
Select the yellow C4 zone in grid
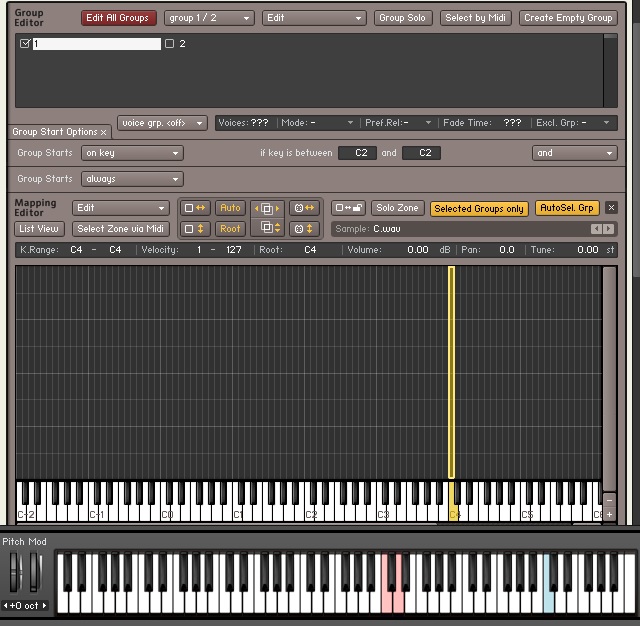451,372
